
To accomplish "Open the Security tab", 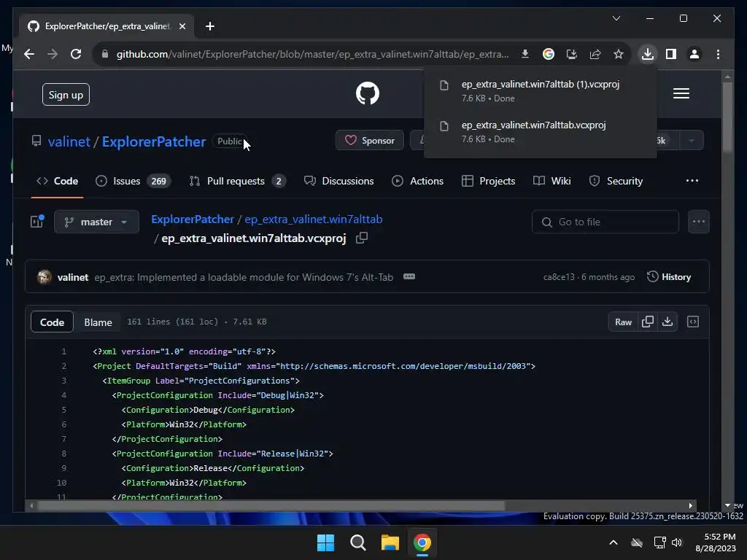I will (616, 181).
